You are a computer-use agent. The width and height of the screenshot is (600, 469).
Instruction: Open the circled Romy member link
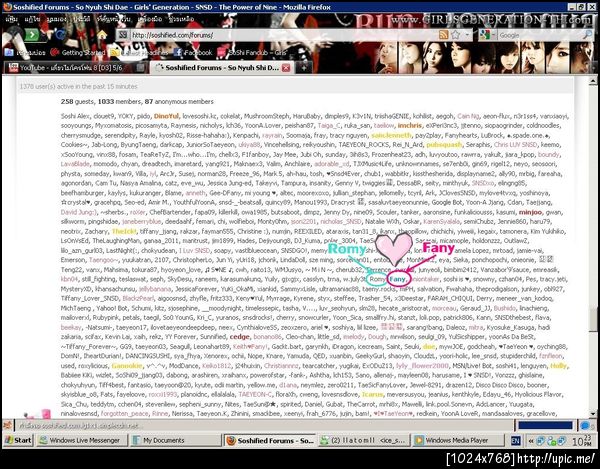coord(377,279)
